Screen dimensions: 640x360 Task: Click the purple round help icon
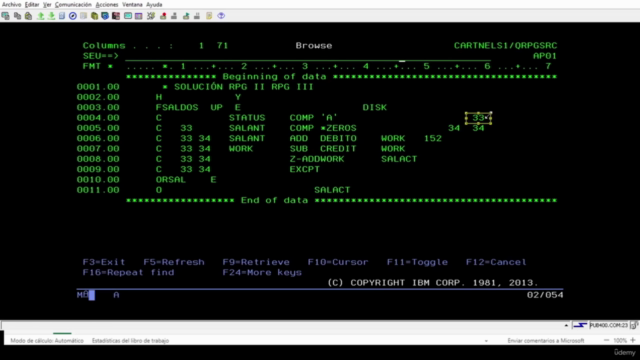tap(221, 16)
